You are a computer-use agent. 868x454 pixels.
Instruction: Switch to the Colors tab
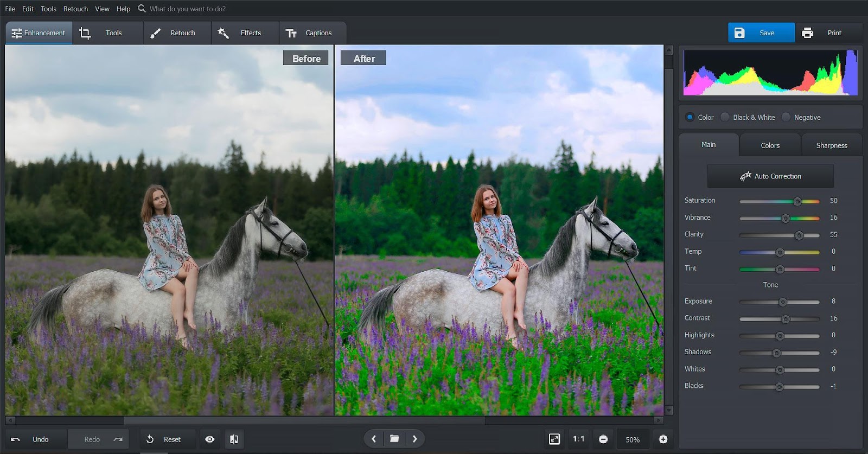coord(770,145)
